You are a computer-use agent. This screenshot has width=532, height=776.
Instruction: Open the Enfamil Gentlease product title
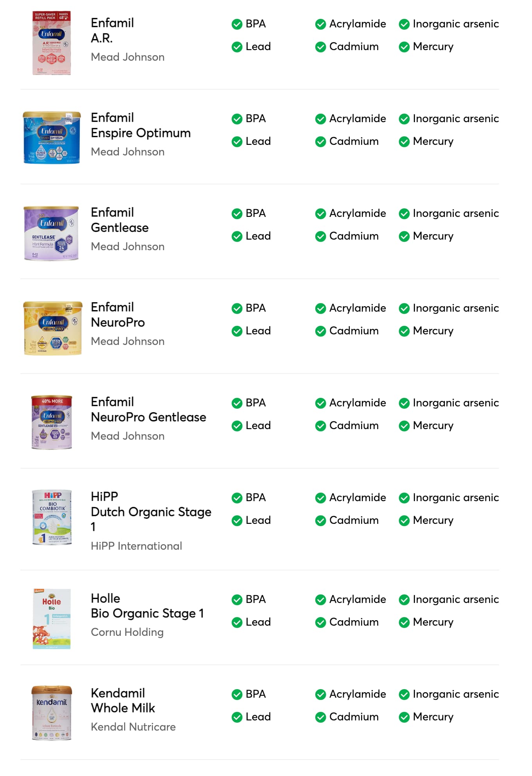point(120,220)
